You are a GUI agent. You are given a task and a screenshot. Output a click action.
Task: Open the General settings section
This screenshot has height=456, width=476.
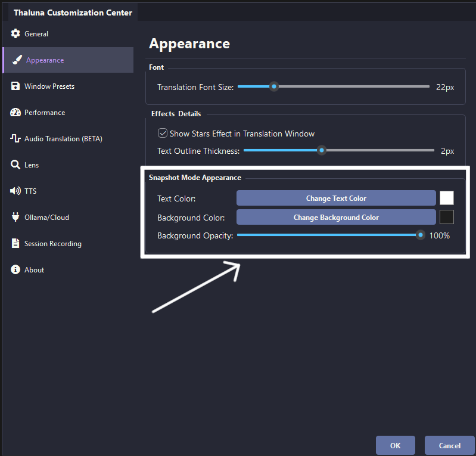point(68,34)
